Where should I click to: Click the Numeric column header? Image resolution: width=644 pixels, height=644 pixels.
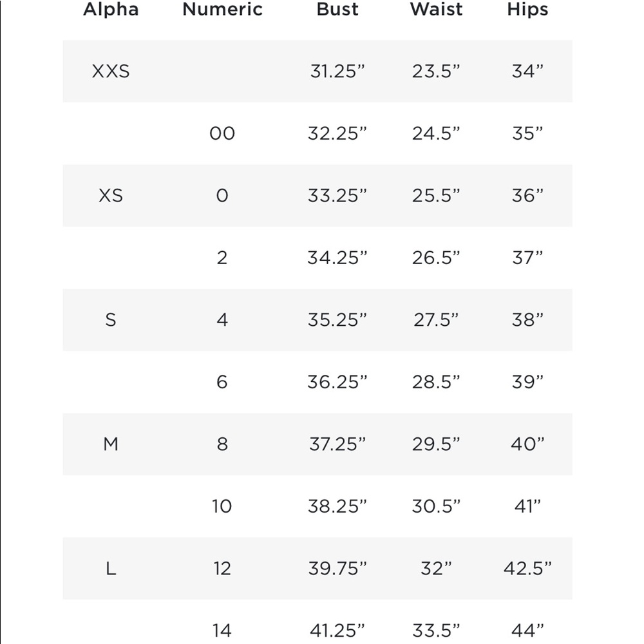[222, 9]
